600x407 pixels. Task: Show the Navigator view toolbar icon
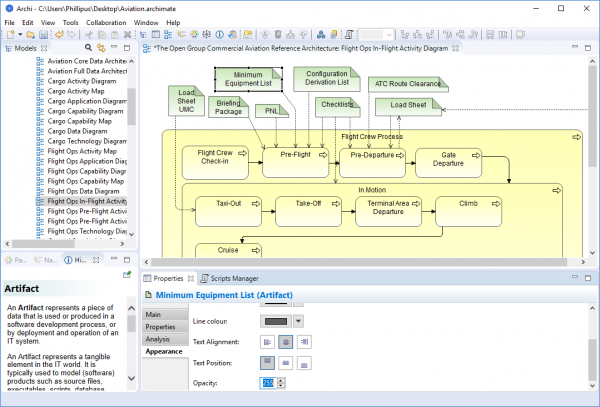tap(181, 35)
